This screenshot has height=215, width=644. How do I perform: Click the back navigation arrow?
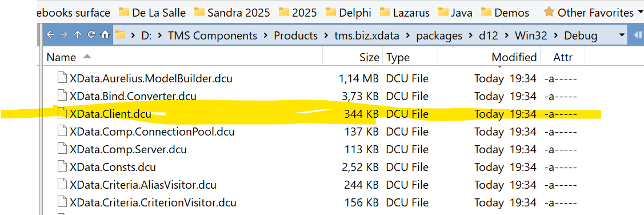point(50,35)
